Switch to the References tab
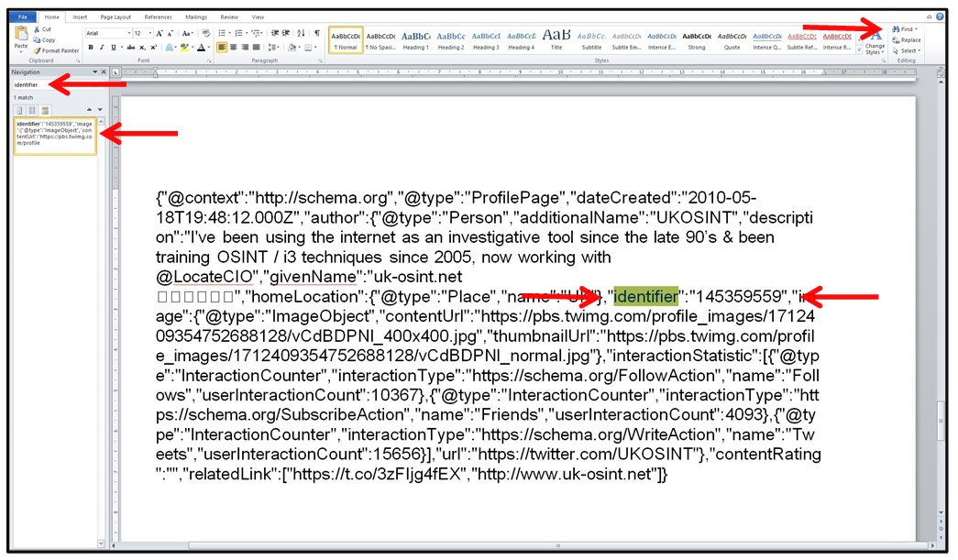The image size is (958, 560). pyautogui.click(x=159, y=17)
